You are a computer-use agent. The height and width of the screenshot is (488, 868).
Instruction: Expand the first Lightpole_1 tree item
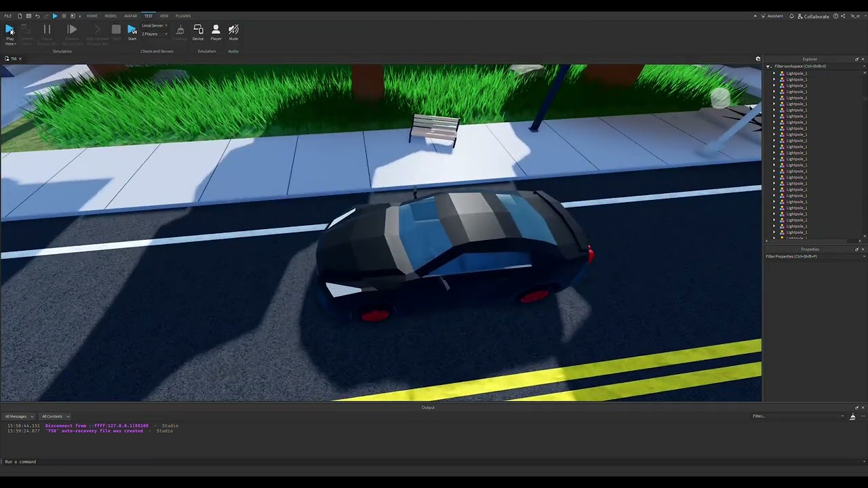point(774,73)
